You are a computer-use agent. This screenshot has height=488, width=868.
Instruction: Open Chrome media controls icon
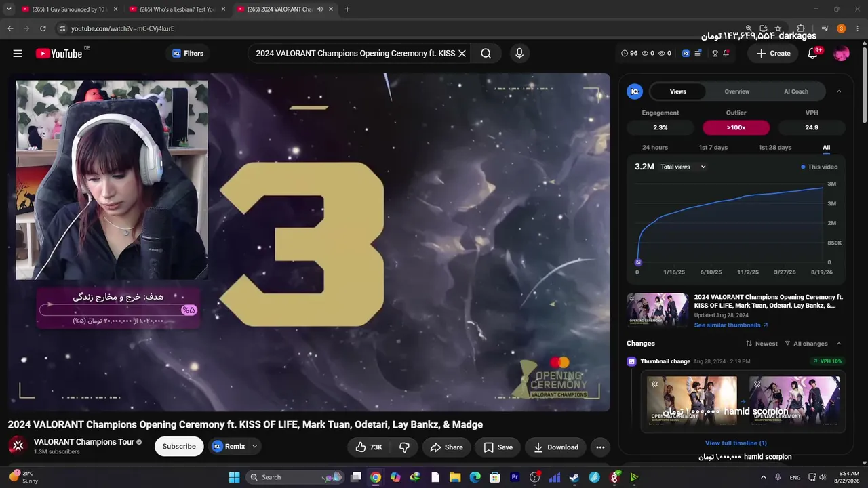[x=825, y=28]
